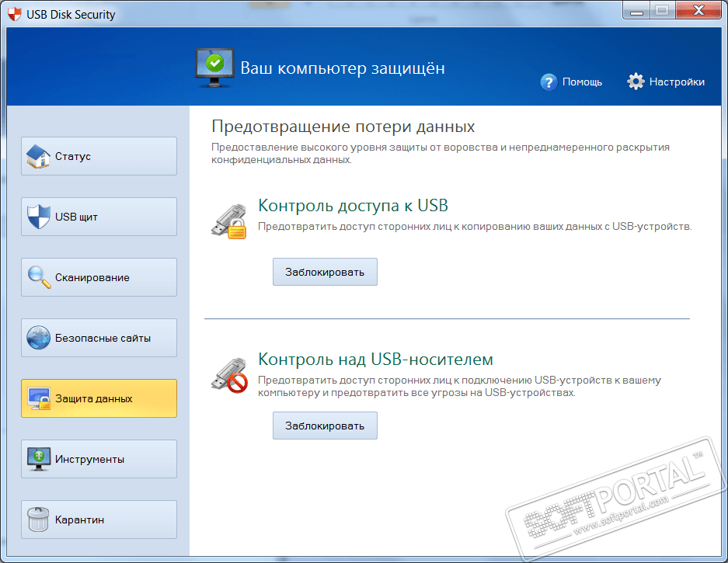Open the Статус section
The height and width of the screenshot is (563, 728).
tap(99, 156)
